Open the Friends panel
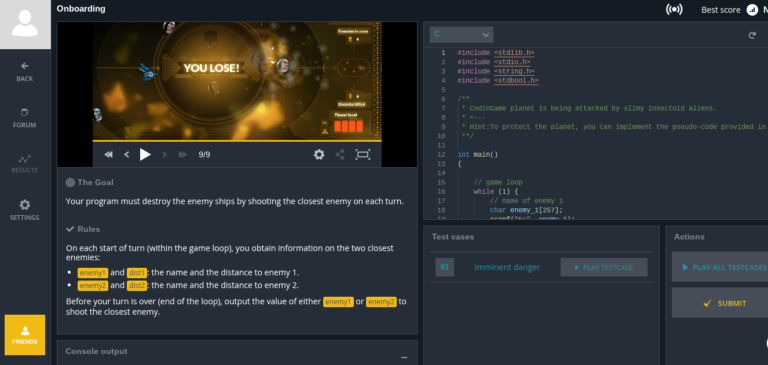Screen dimensions: 768x365 pos(25,335)
